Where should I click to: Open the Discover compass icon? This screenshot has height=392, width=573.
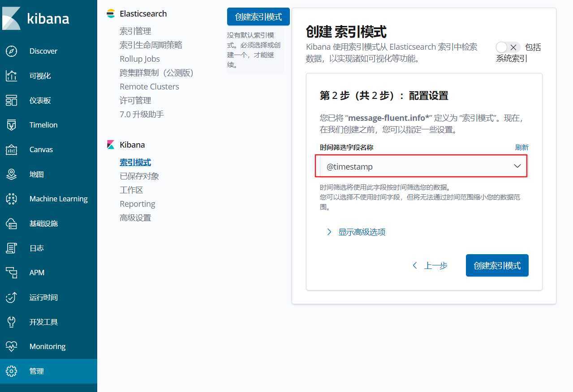point(11,51)
